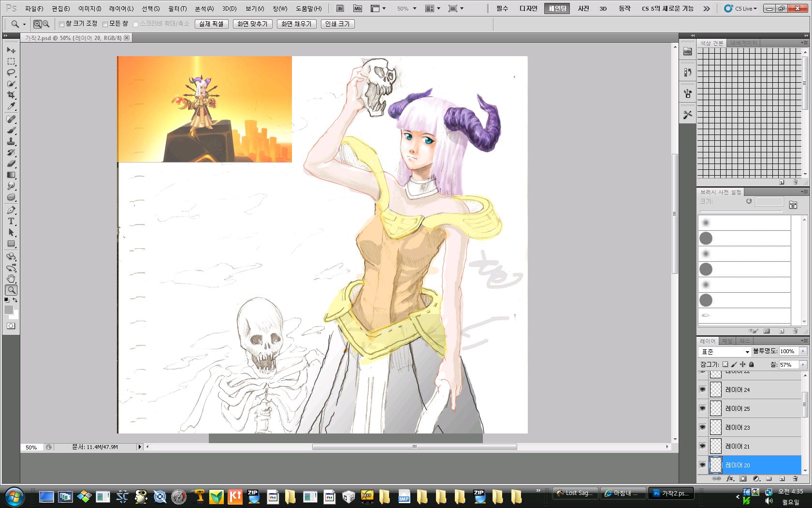The width and height of the screenshot is (812, 508).
Task: Switch to the 디자인 workspace
Action: click(x=528, y=9)
